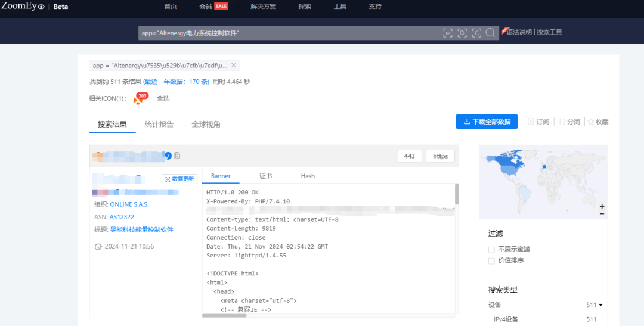This screenshot has height=326, width=644.
Task: Click the magnifier search icon
Action: [490, 33]
